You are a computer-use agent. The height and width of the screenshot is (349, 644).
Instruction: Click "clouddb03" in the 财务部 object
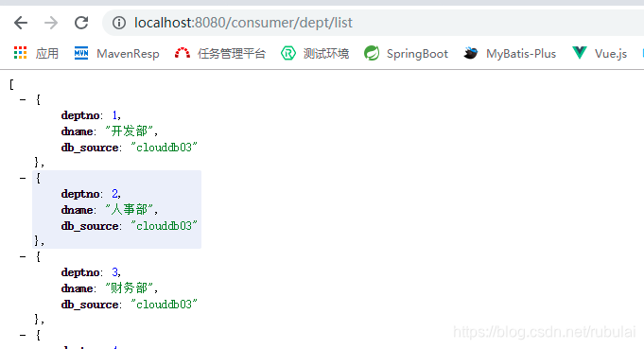165,305
